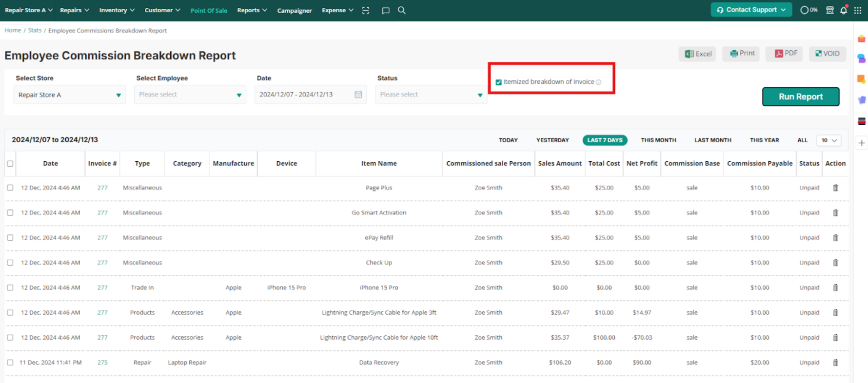Click the Run Report button
The image size is (868, 383).
click(x=800, y=96)
